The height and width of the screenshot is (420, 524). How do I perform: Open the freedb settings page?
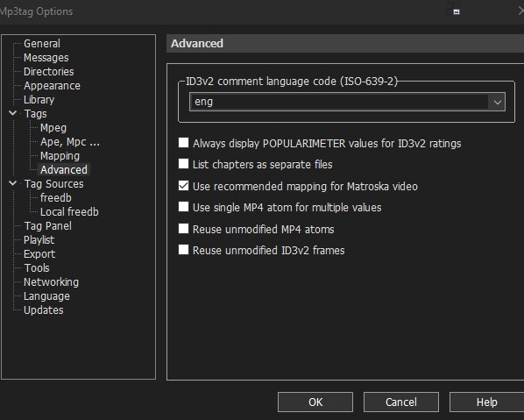56,198
